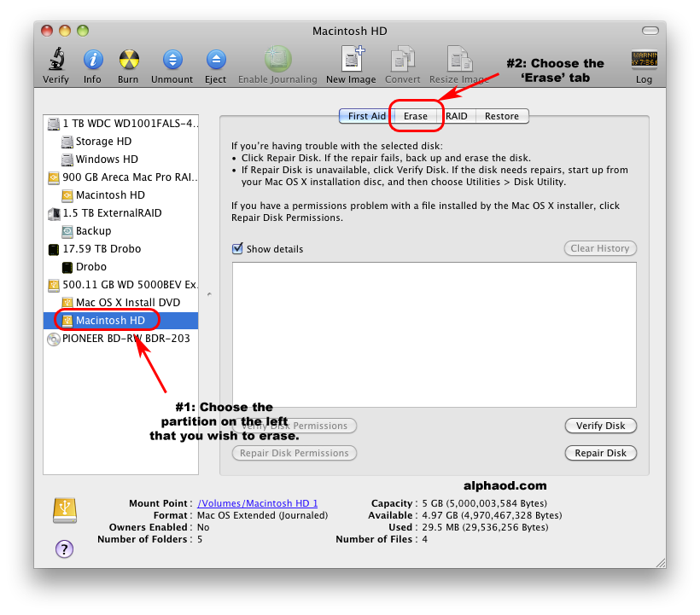Toggle the Show details checkbox
The image size is (700, 615).
pyautogui.click(x=237, y=248)
